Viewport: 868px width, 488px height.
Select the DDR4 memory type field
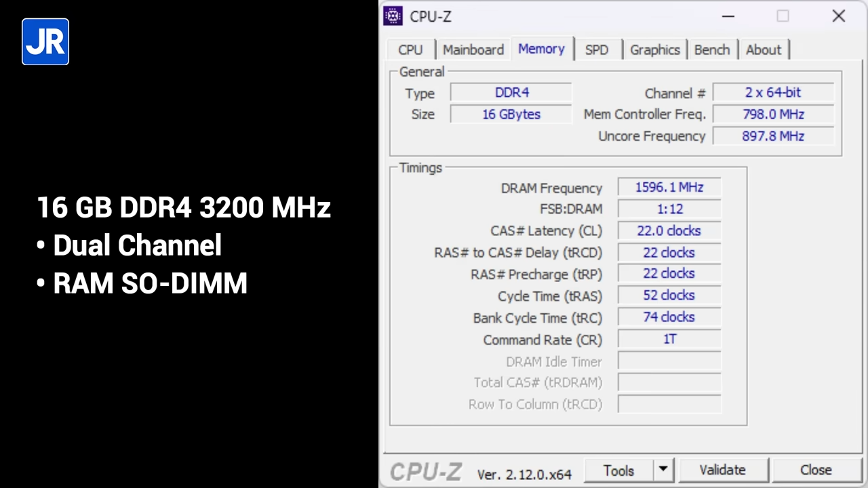tap(511, 93)
